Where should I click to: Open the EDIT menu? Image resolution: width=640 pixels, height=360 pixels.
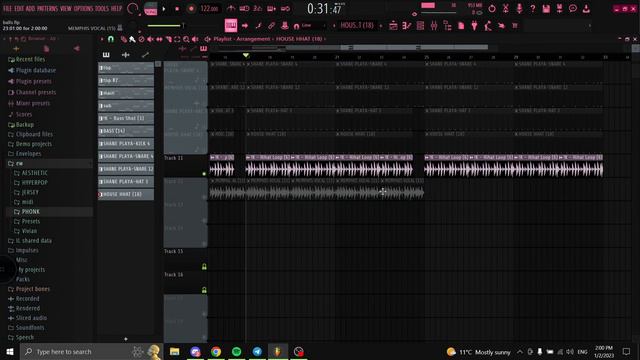19,8
